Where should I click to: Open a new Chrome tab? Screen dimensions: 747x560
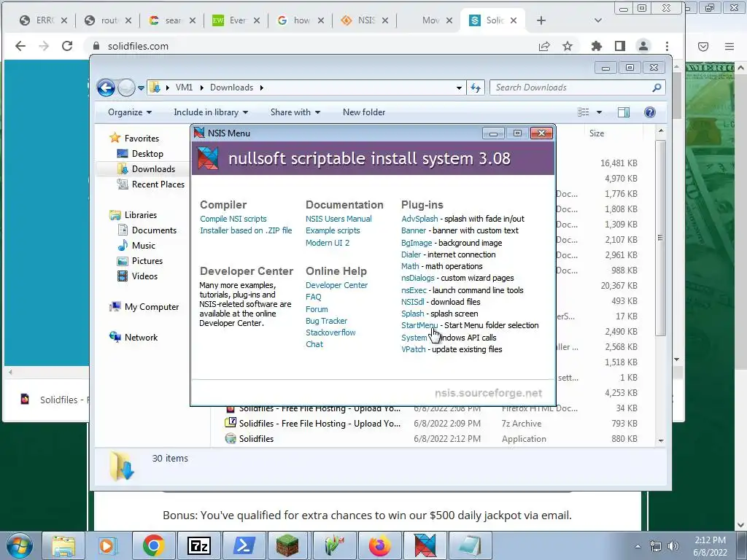tap(541, 20)
